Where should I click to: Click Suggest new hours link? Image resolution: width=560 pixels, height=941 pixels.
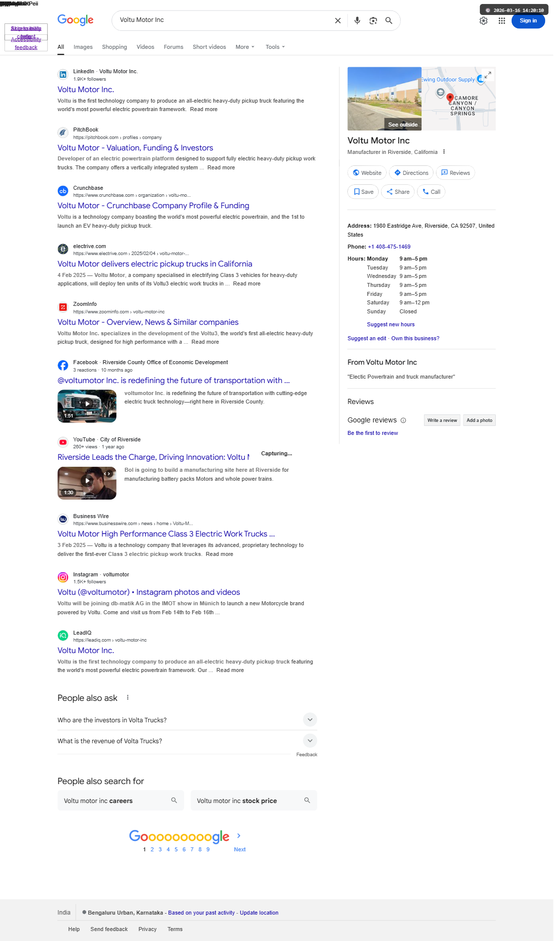tap(391, 324)
